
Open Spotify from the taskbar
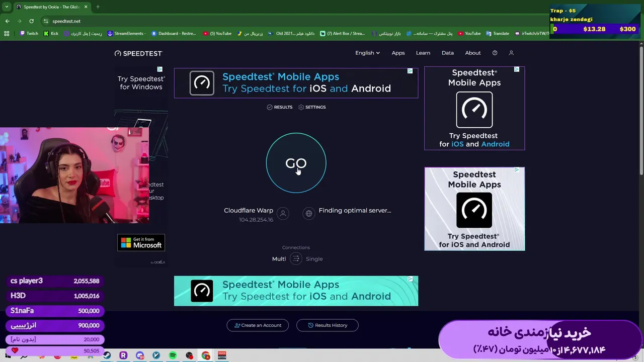(x=173, y=355)
